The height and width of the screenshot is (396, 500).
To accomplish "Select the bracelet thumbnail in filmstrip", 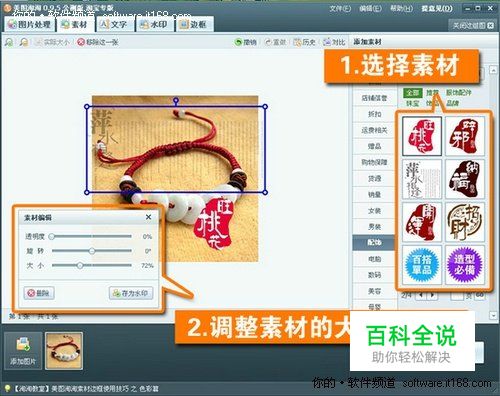I will 64,351.
